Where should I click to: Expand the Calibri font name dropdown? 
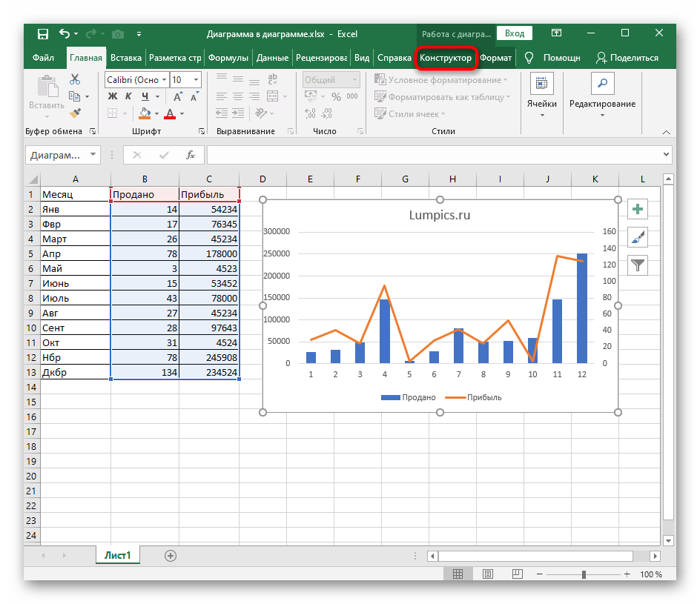(x=164, y=80)
